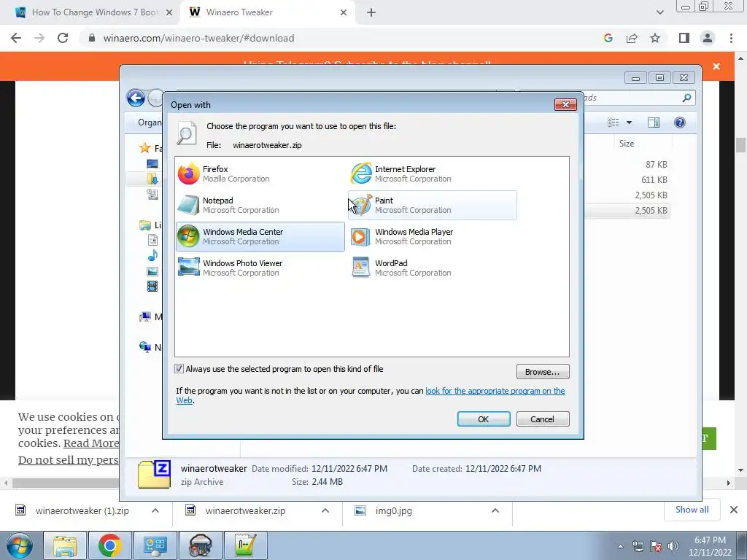Image resolution: width=747 pixels, height=560 pixels.
Task: Reload the winaero page
Action: [63, 38]
